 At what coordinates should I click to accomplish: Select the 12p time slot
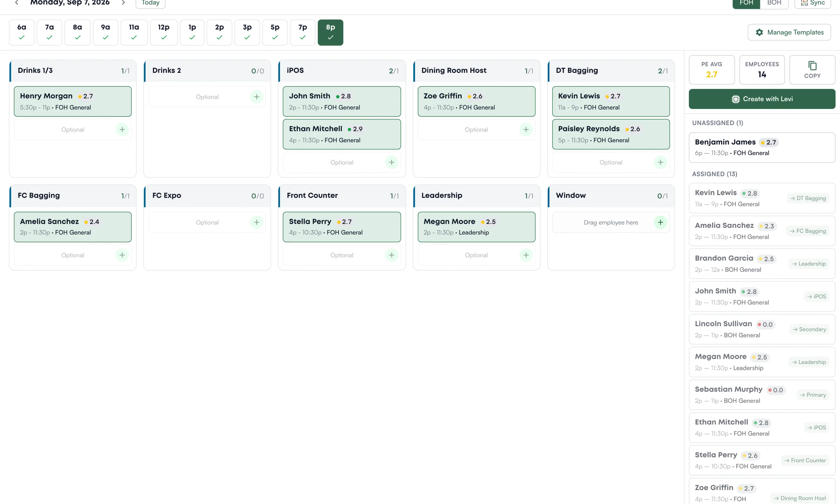pos(164,32)
